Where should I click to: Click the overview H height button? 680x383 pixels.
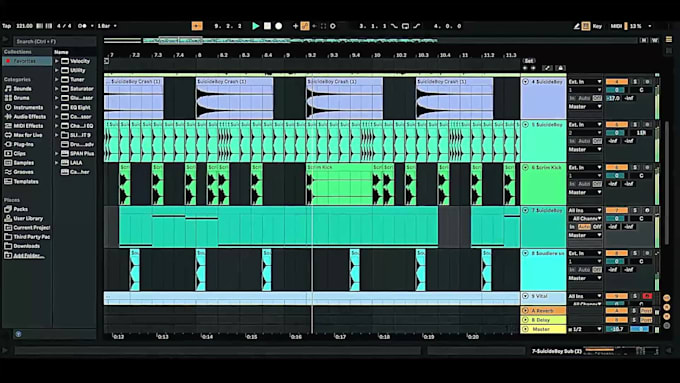644,40
